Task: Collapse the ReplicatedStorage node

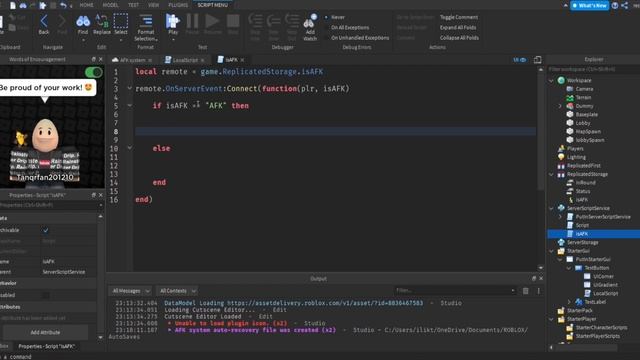Action: [x=551, y=174]
